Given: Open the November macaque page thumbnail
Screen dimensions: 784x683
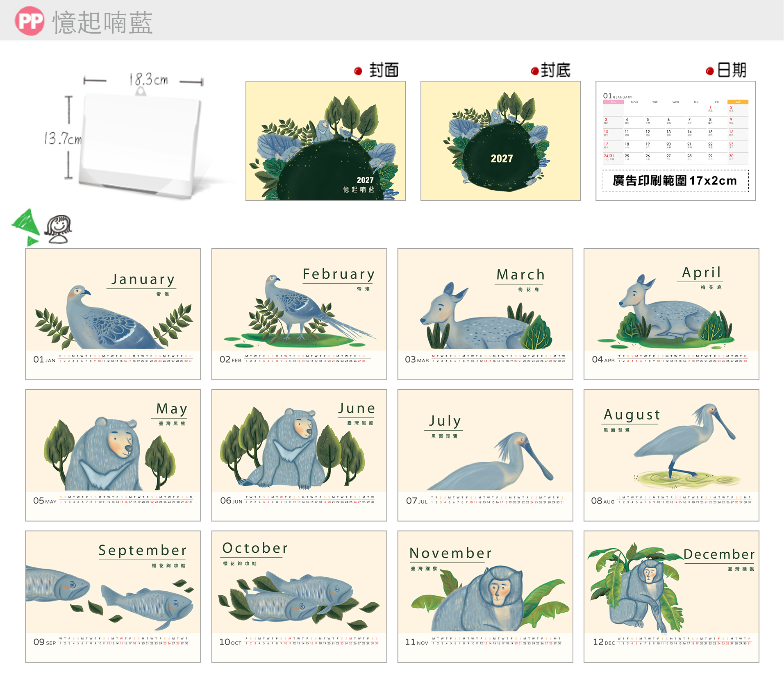Looking at the screenshot, I should point(485,597).
